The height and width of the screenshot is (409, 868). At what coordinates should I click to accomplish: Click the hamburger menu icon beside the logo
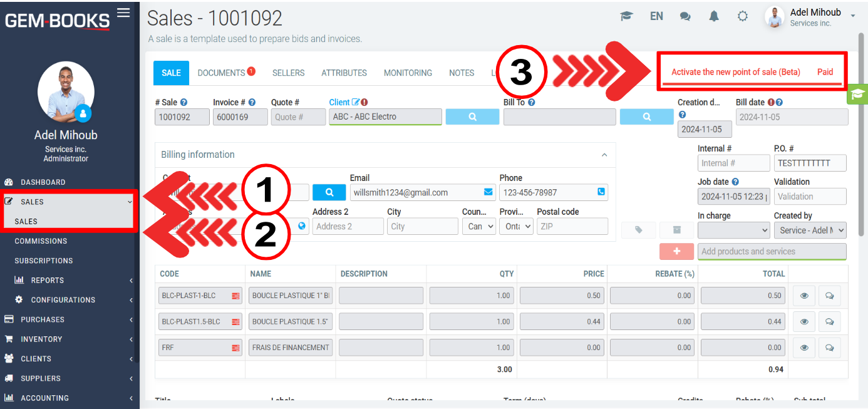tap(123, 13)
